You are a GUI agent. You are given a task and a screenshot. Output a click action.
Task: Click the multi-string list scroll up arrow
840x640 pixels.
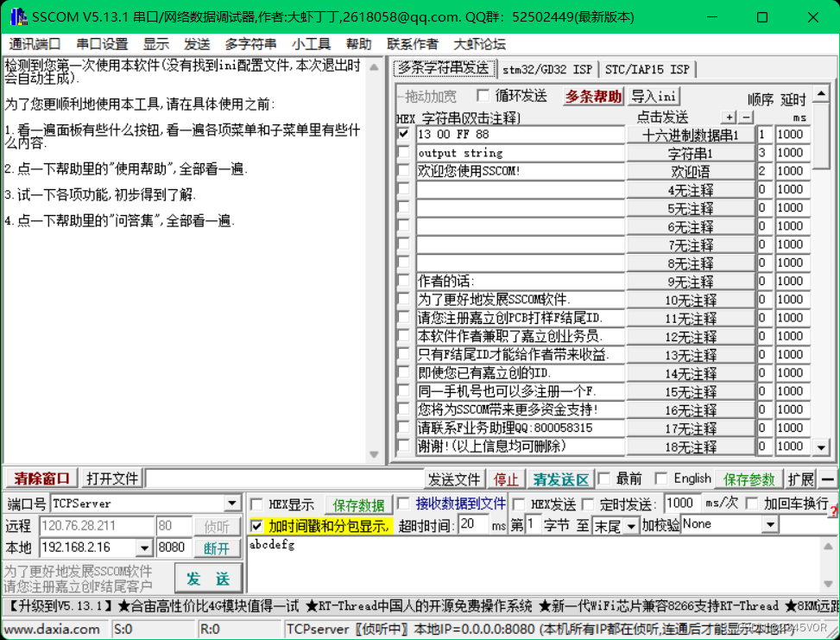pos(821,95)
